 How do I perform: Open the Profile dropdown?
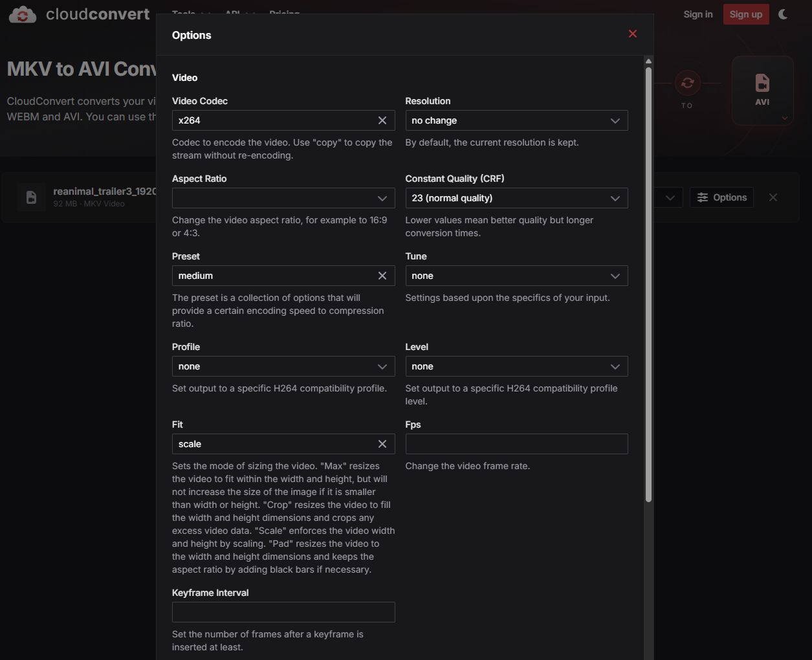283,366
